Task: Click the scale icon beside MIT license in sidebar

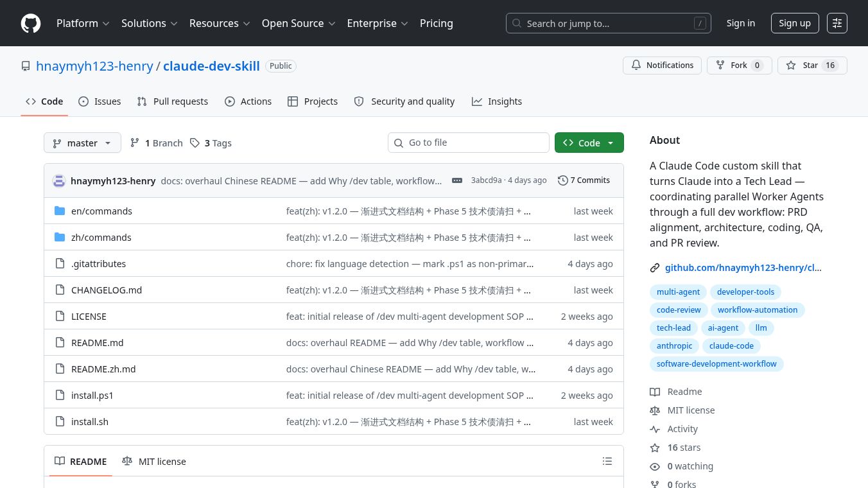Action: click(x=655, y=410)
